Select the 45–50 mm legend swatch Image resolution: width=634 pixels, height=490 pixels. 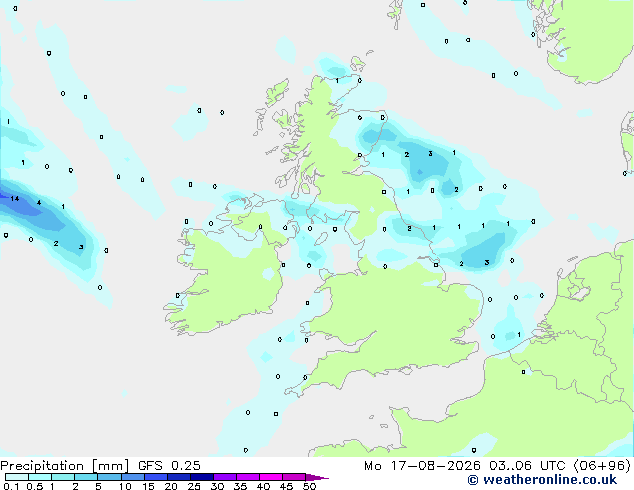coord(294,477)
